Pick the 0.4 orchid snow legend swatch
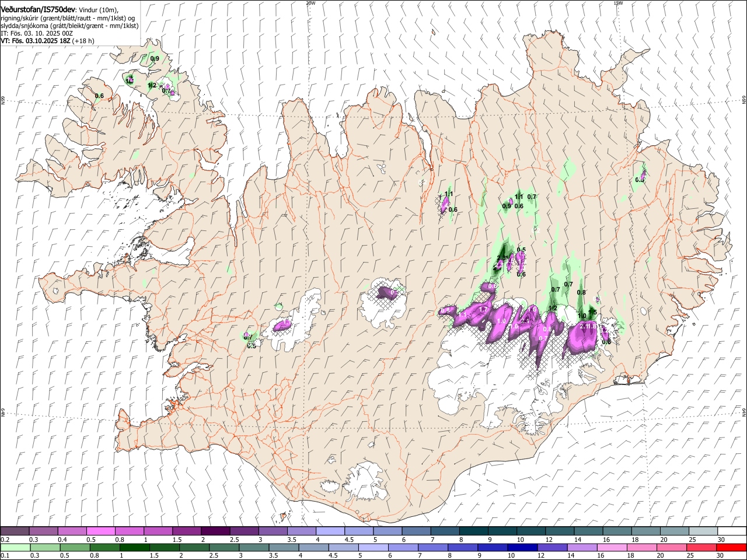This screenshot has width=747, height=560. [72, 531]
